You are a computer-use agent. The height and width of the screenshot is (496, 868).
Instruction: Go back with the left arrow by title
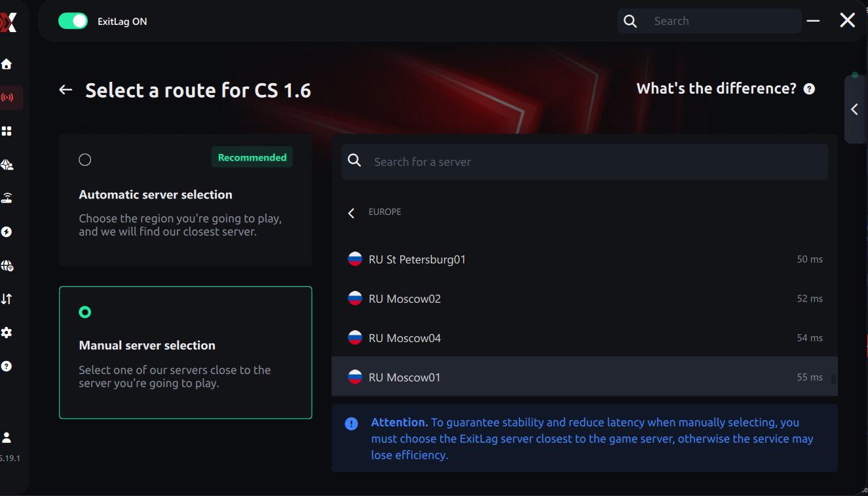[66, 90]
